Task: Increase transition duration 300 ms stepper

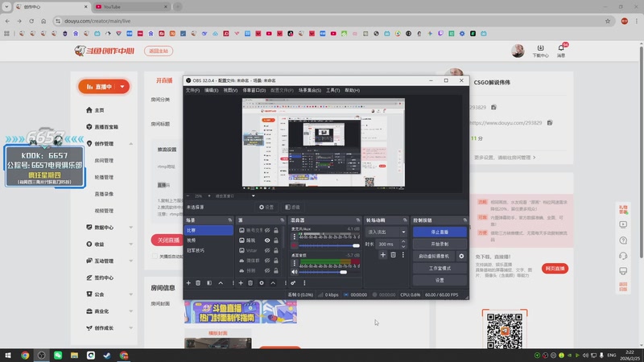Action: pos(403,242)
